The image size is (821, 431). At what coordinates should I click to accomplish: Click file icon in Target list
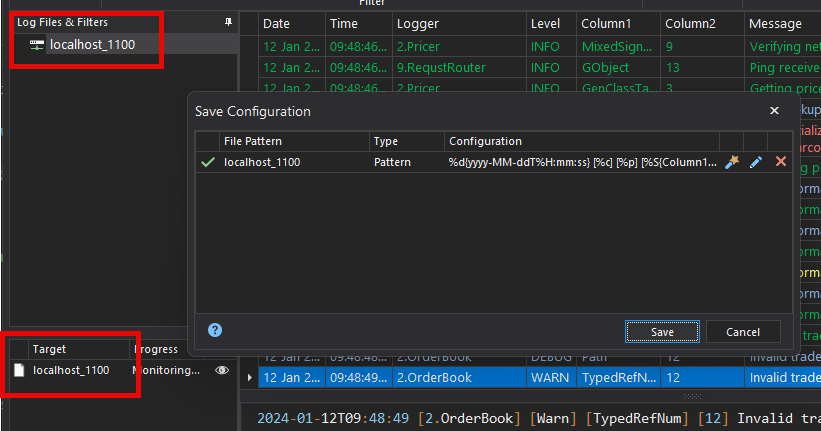[x=19, y=370]
